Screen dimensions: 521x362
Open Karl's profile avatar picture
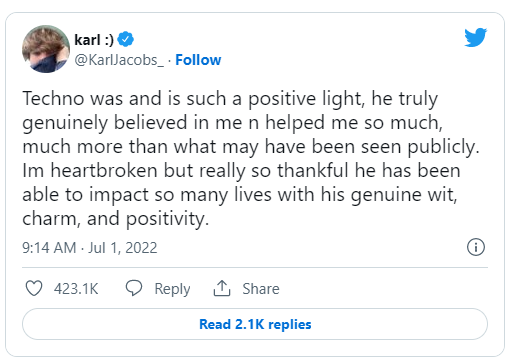click(46, 49)
